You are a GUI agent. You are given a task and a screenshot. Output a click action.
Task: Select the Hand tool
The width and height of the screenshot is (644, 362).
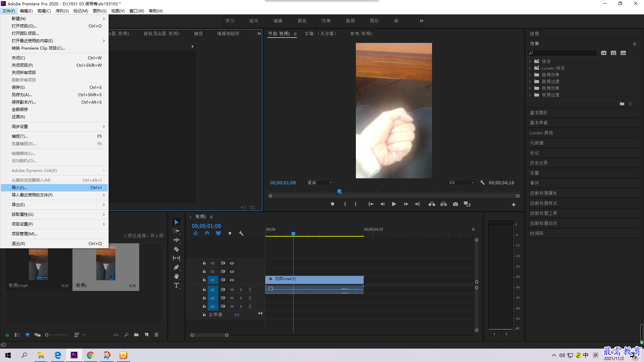coord(176,276)
